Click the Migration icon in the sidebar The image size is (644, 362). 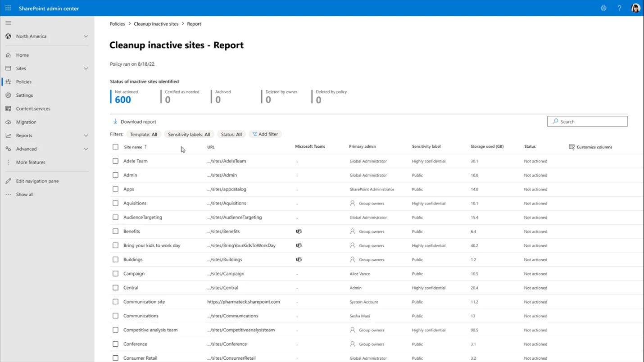click(9, 122)
